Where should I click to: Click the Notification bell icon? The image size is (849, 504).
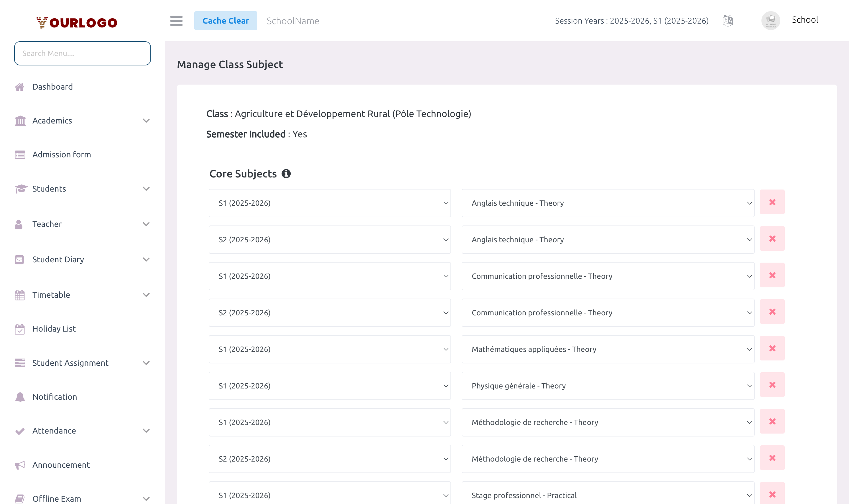coord(19,397)
